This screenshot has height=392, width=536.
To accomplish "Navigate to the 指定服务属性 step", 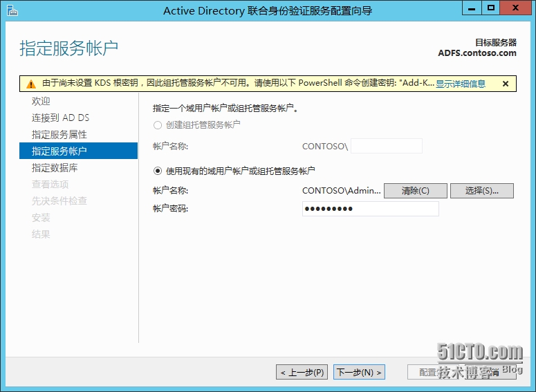I will [59, 135].
